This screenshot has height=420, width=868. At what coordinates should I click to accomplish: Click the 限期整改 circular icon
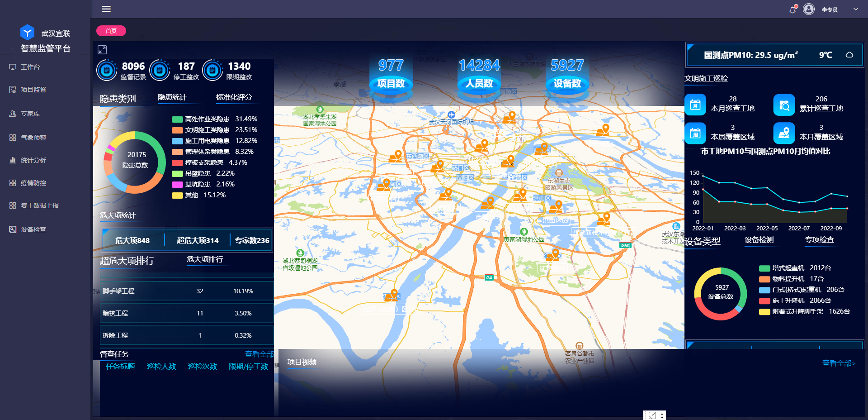point(212,71)
